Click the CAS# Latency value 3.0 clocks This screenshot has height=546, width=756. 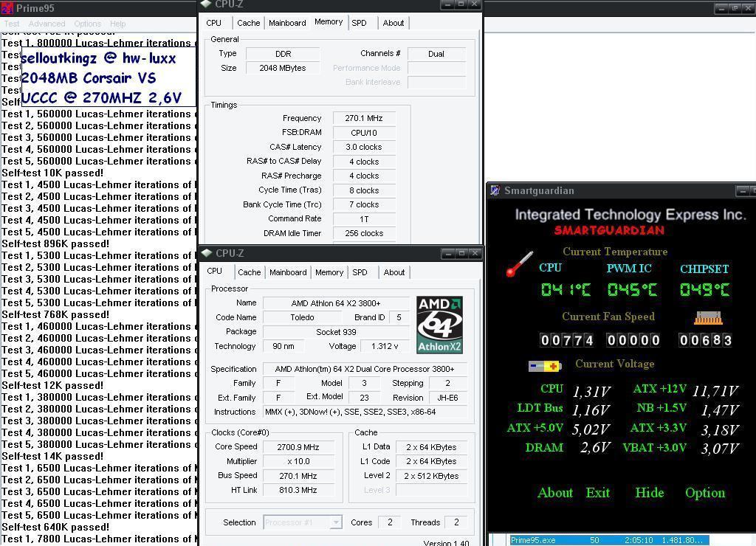[364, 147]
